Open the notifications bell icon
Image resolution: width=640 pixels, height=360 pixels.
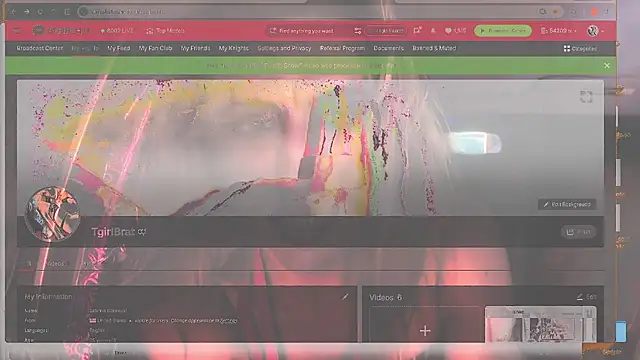pos(433,31)
